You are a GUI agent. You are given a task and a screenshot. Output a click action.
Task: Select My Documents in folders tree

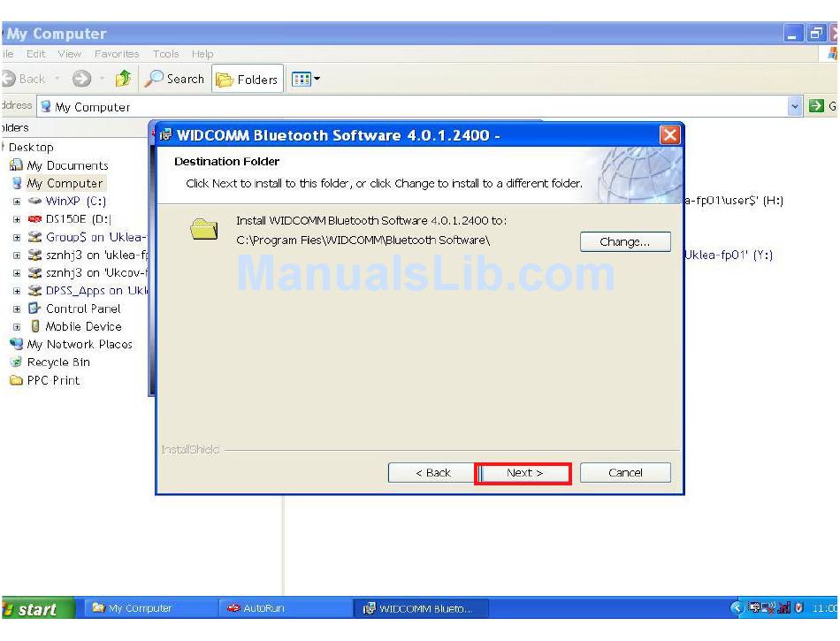67,165
